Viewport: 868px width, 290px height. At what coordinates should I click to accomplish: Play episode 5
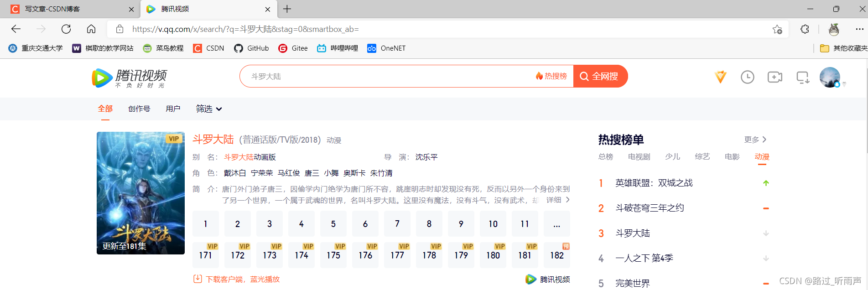pos(333,224)
